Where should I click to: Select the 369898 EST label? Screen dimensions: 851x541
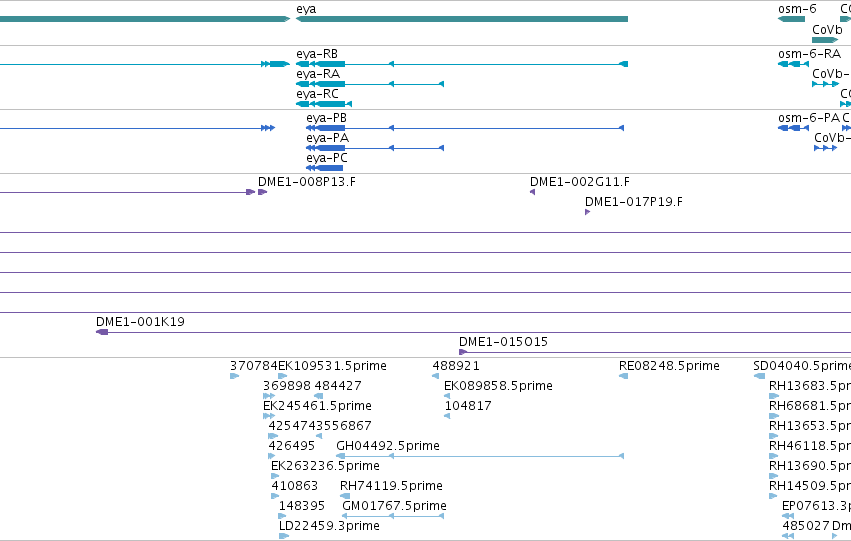point(287,386)
